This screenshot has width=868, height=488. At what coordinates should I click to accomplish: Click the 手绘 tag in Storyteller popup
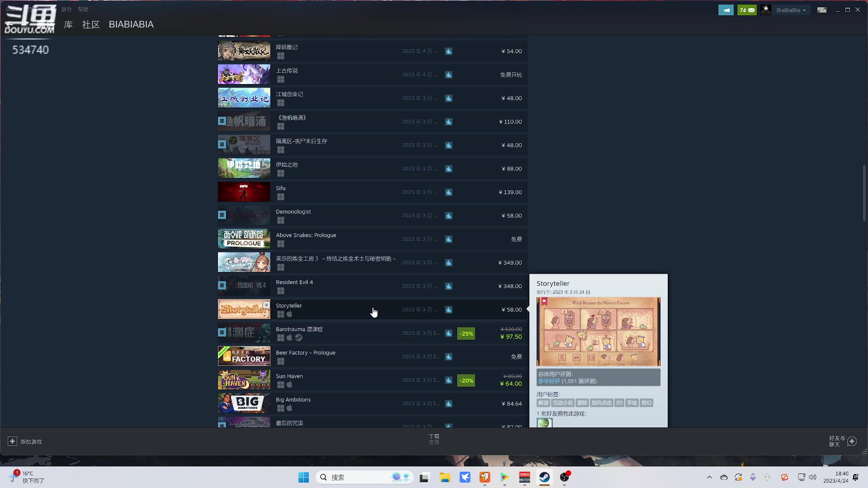[x=632, y=403]
